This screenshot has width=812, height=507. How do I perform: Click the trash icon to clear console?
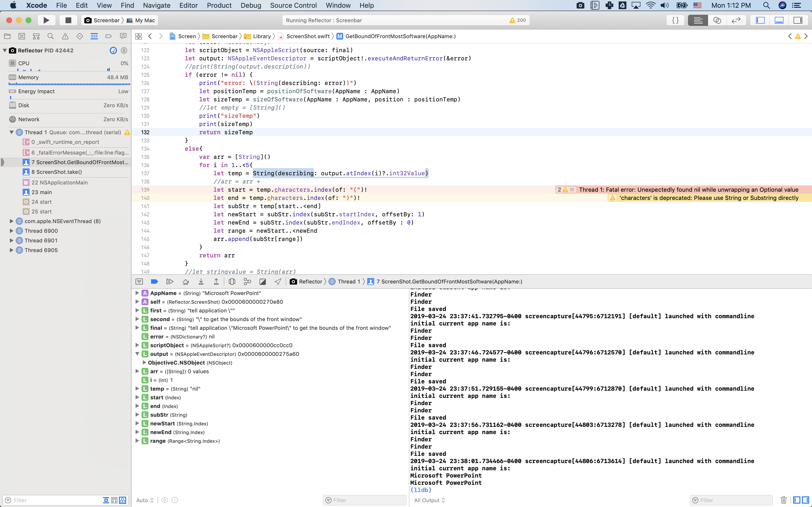(783, 500)
